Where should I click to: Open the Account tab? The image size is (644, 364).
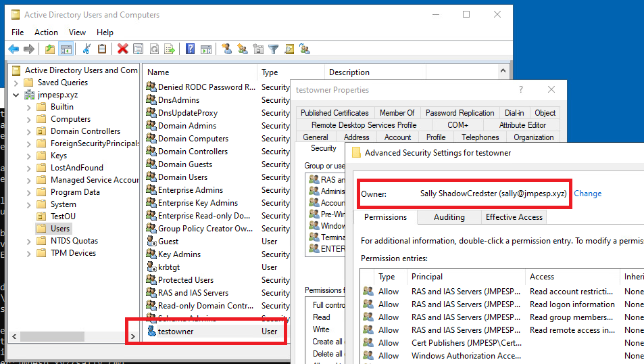coord(397,137)
